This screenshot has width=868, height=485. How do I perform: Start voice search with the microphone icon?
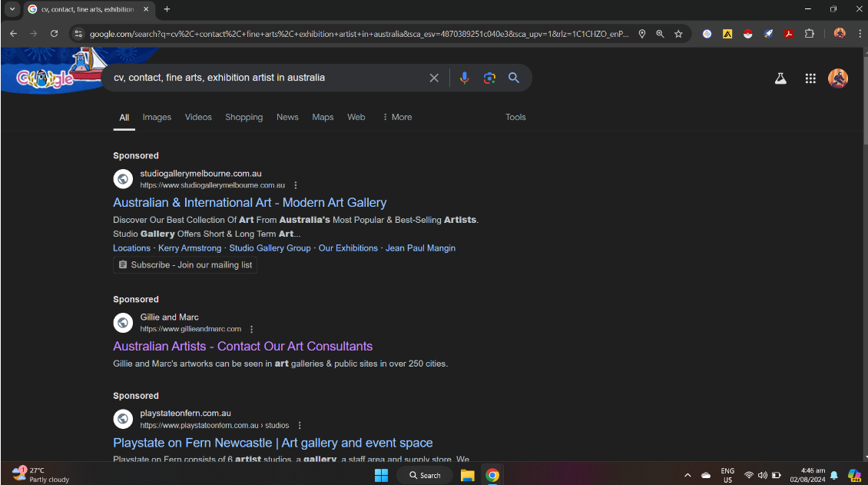coord(464,78)
